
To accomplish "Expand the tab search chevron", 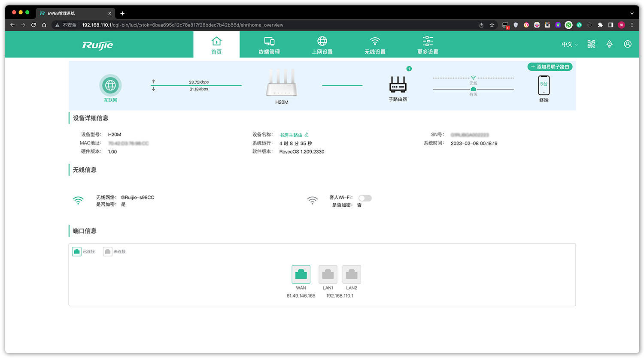I will tap(632, 13).
